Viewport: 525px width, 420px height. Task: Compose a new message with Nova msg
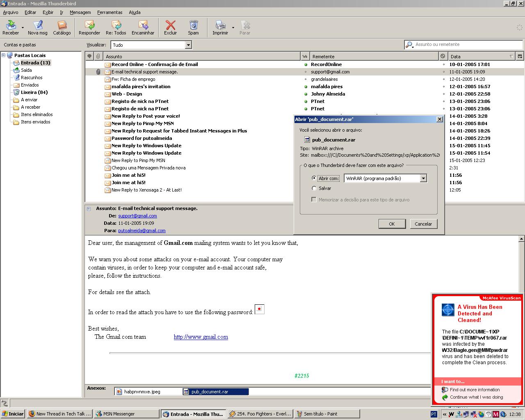(x=37, y=27)
